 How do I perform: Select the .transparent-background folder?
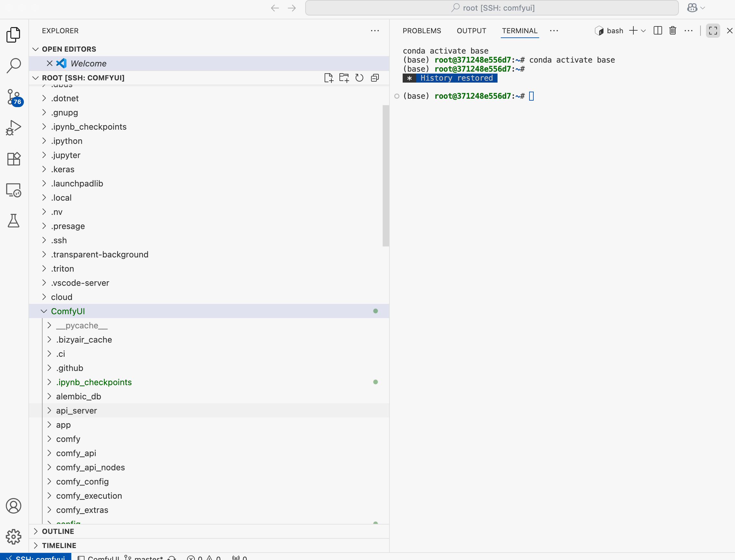point(209,254)
